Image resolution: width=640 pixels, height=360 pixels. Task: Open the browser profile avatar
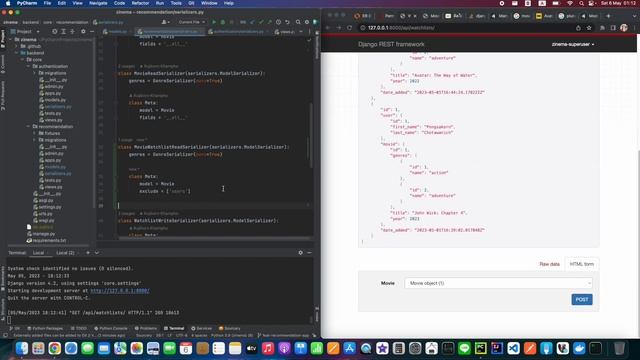click(x=624, y=28)
